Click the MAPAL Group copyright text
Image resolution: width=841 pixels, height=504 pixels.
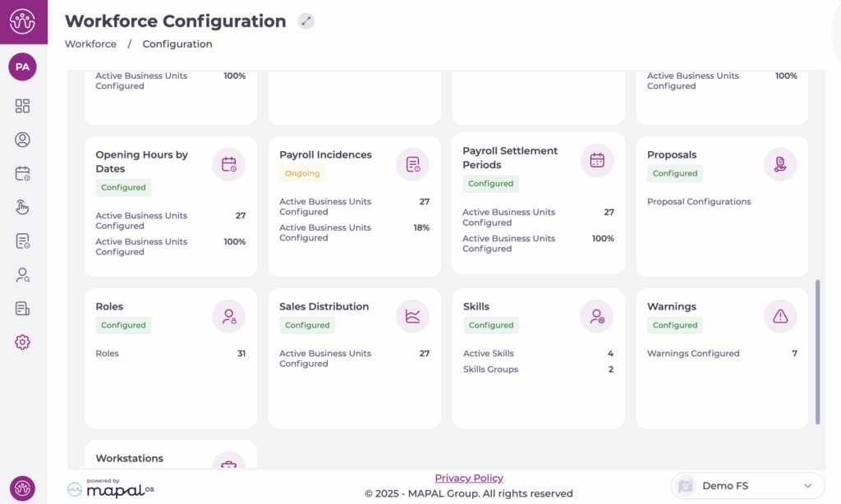(x=469, y=493)
